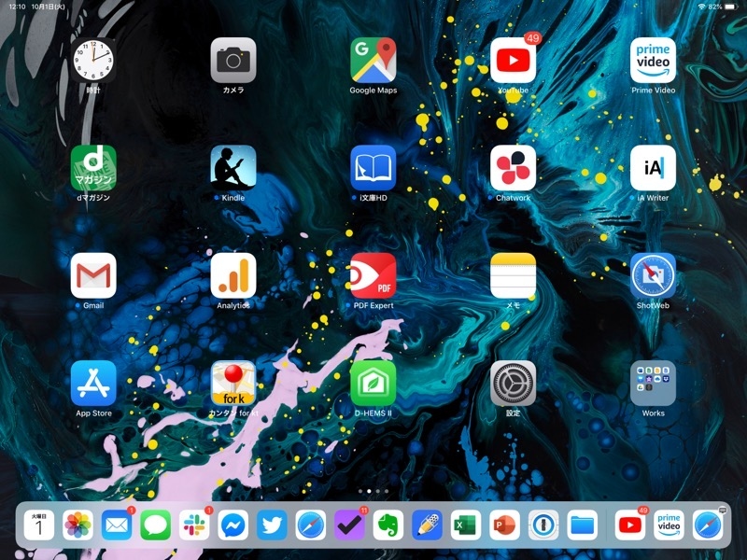Open Calendar in the dock
Screen dimensions: 747x560
(39, 525)
